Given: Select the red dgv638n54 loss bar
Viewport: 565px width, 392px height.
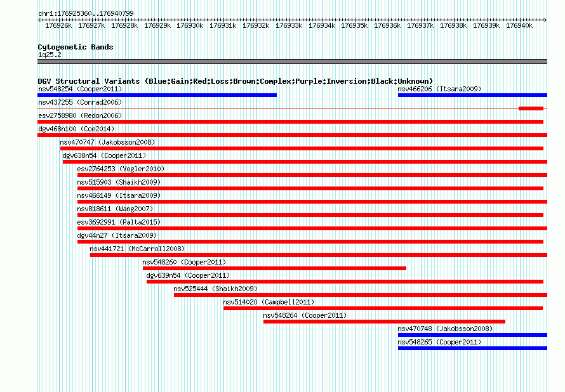Looking at the screenshot, I should click(305, 162).
